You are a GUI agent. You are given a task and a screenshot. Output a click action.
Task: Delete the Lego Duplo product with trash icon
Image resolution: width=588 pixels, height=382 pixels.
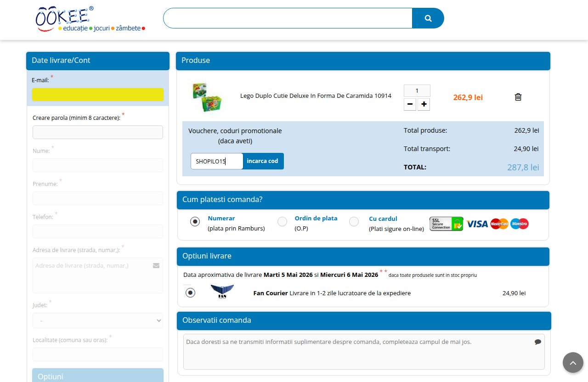[518, 97]
